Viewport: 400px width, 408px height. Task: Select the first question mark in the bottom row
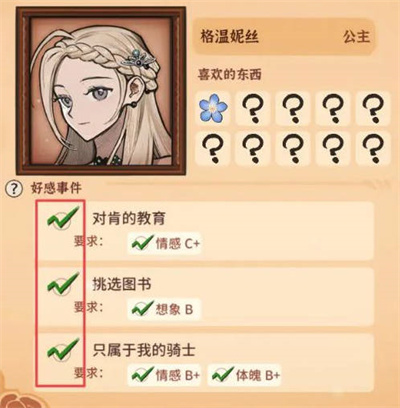213,149
